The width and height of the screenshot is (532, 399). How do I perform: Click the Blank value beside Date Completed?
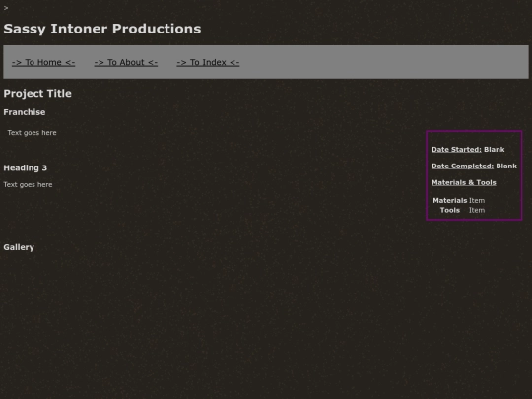pyautogui.click(x=506, y=166)
